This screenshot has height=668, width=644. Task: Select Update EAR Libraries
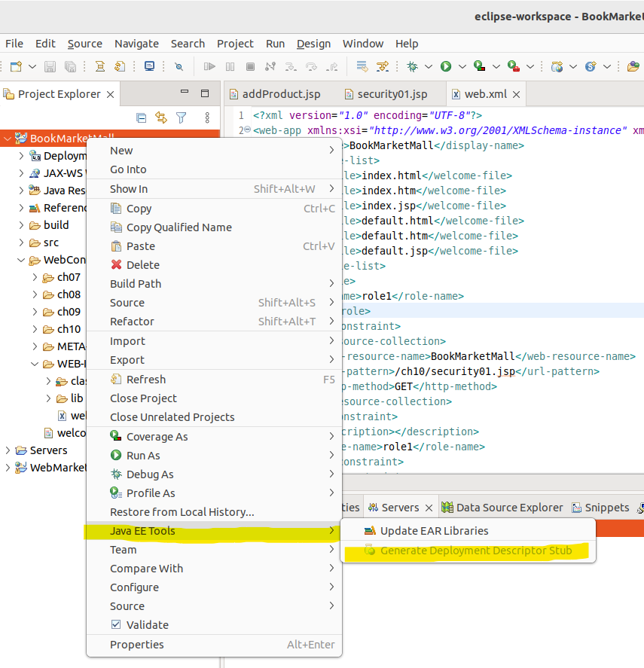click(468, 531)
